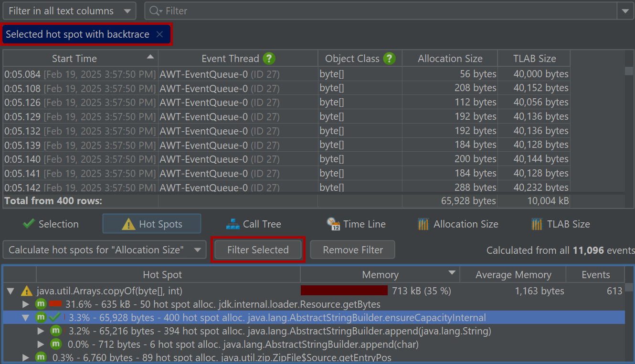Click green checkmark on ensureCapacityInternal row
Viewport: 635px width, 364px height.
pos(54,317)
